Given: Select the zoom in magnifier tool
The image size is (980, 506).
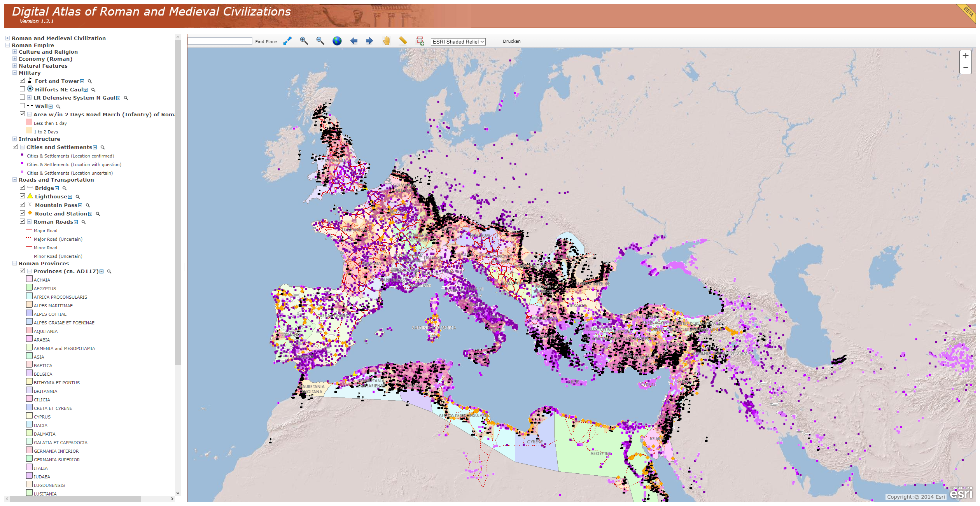Looking at the screenshot, I should (x=304, y=41).
